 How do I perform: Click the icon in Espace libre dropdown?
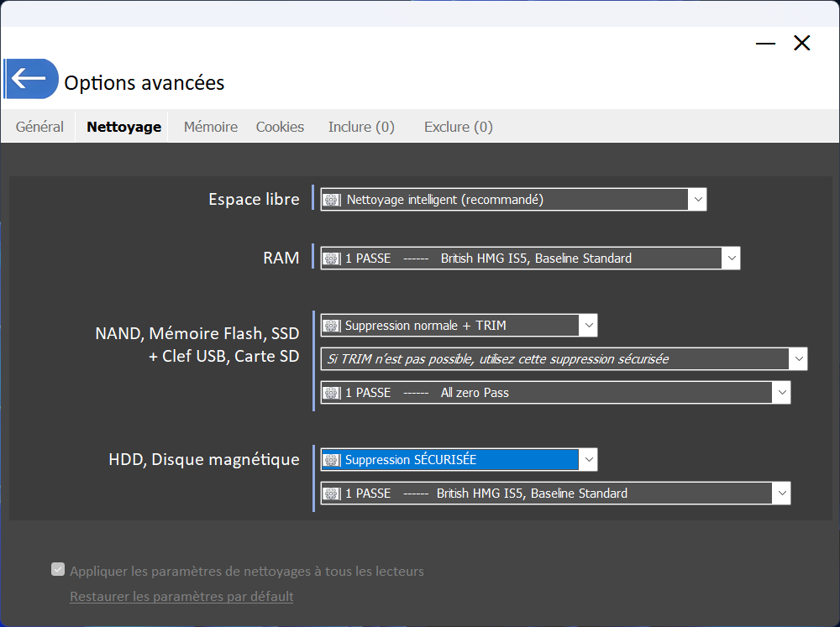click(x=333, y=200)
